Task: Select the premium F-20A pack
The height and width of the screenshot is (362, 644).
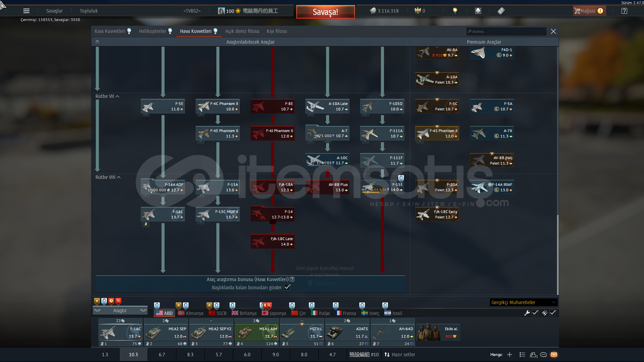Action: [437, 187]
